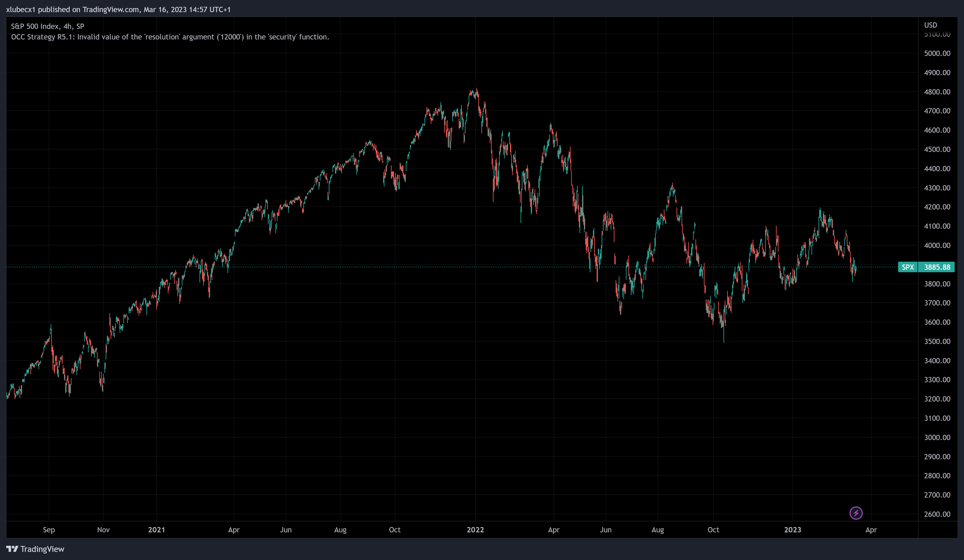Click the TradingView logo icon at bottom
964x560 pixels.
click(x=12, y=549)
